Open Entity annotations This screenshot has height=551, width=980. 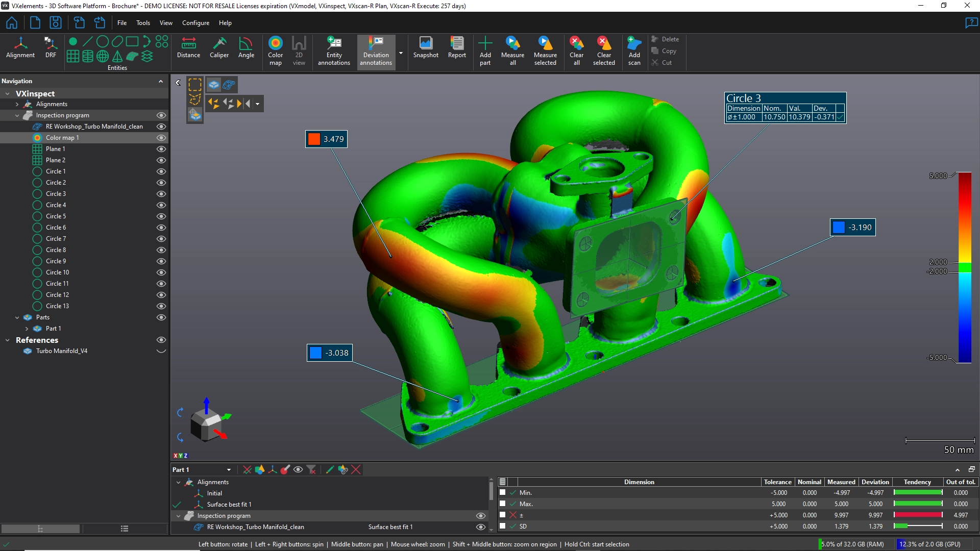click(x=334, y=51)
